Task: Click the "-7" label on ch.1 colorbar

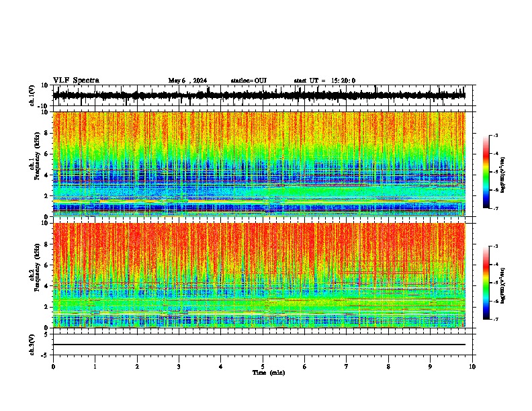Action: [496, 208]
